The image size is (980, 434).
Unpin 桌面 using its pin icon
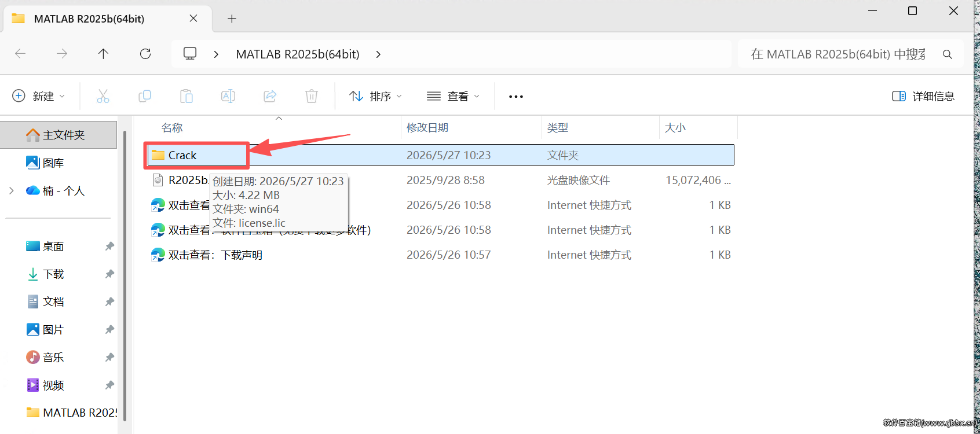(109, 247)
